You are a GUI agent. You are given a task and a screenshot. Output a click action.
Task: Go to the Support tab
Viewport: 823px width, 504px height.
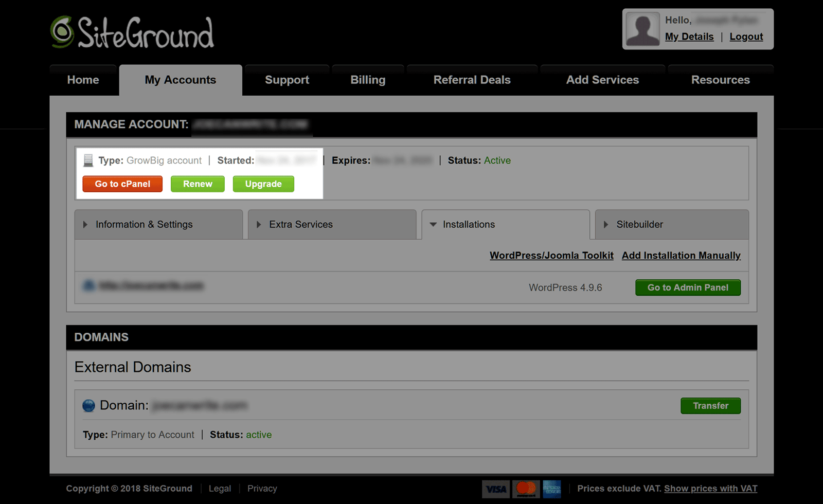point(287,80)
